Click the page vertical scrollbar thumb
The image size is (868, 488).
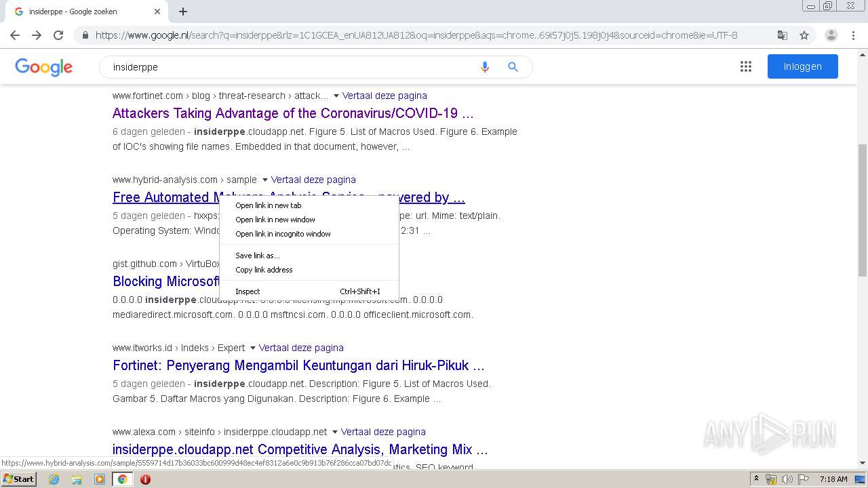(863, 210)
